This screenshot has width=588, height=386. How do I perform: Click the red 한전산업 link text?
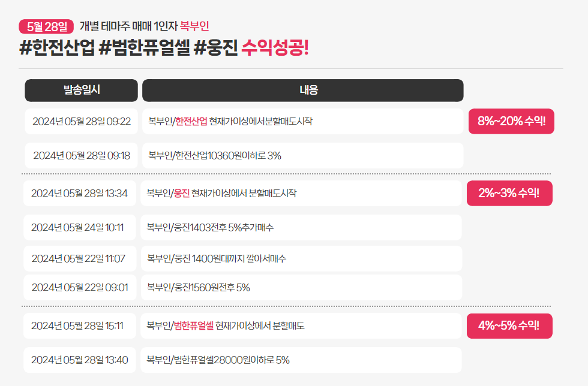191,121
